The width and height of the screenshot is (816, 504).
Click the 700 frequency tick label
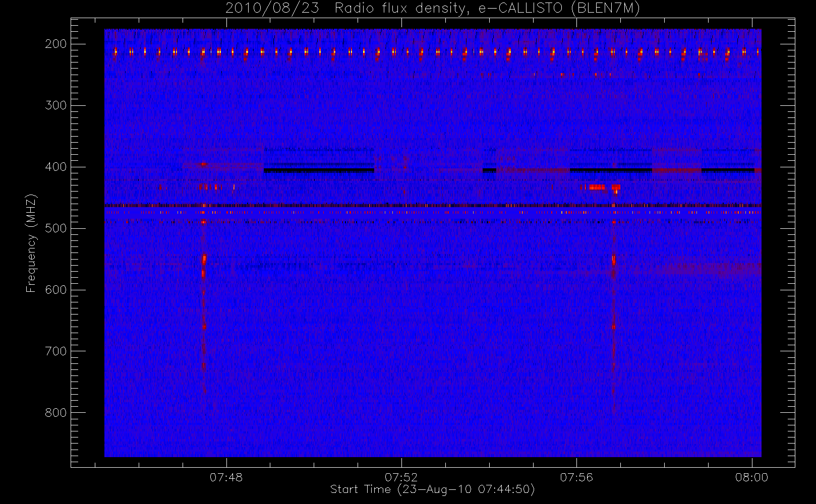[x=56, y=351]
